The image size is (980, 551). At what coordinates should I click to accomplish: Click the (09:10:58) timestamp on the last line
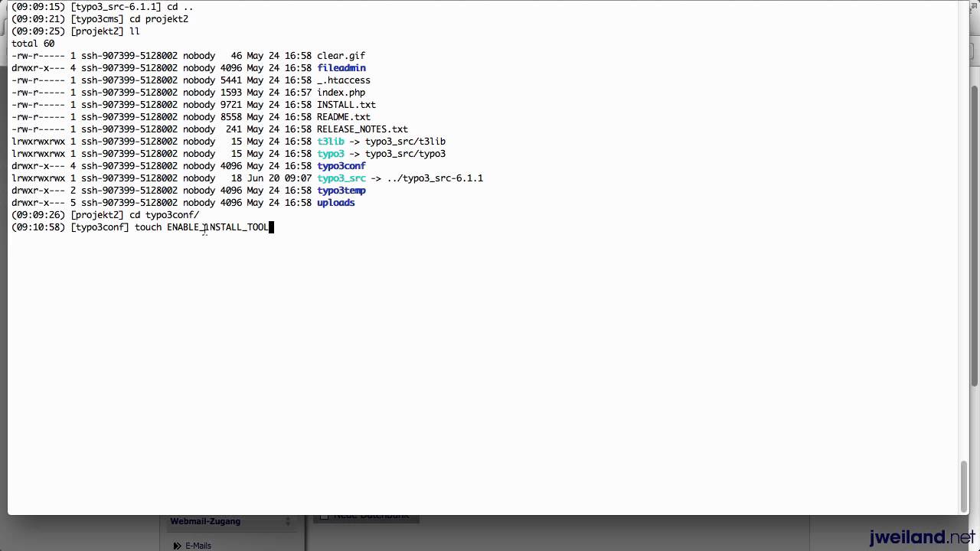(38, 227)
